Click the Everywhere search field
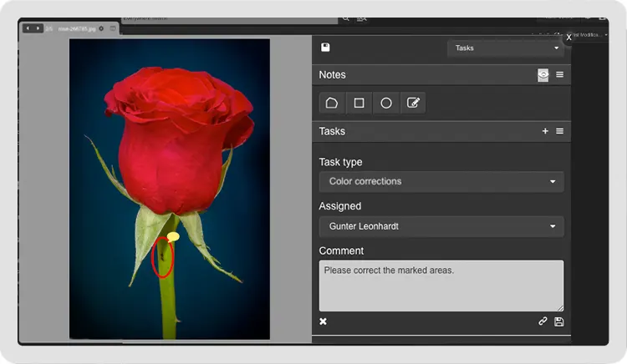627x364 pixels. (230, 19)
